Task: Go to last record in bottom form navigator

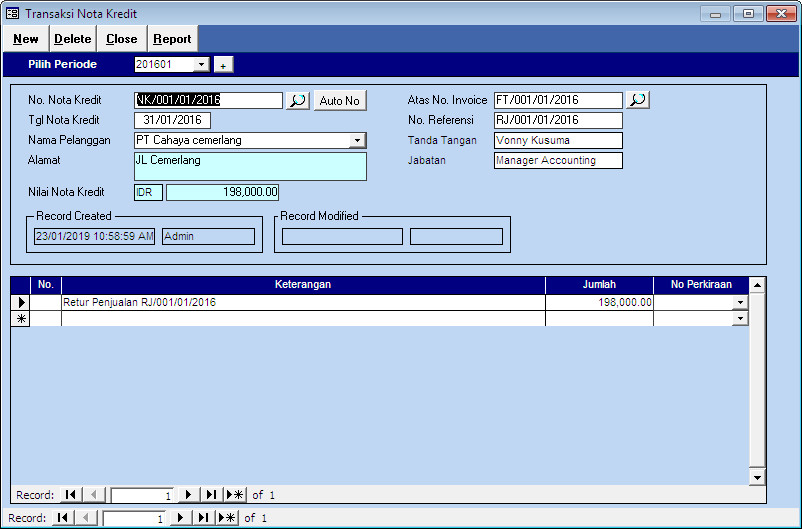Action: point(203,518)
